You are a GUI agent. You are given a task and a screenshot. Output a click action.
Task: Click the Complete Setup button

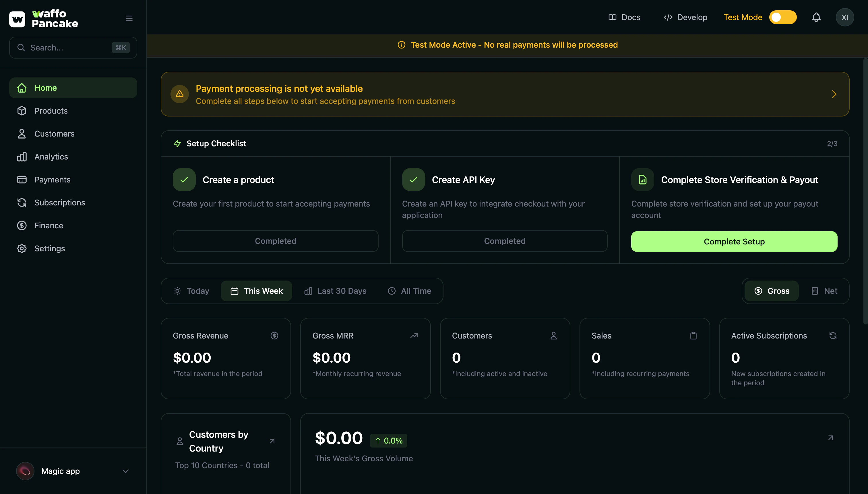tap(734, 242)
